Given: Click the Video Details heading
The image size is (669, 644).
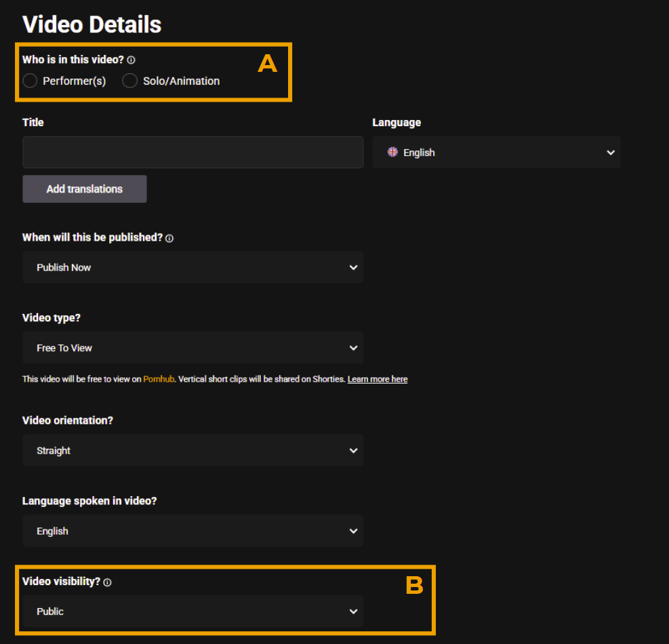Looking at the screenshot, I should pos(92,24).
